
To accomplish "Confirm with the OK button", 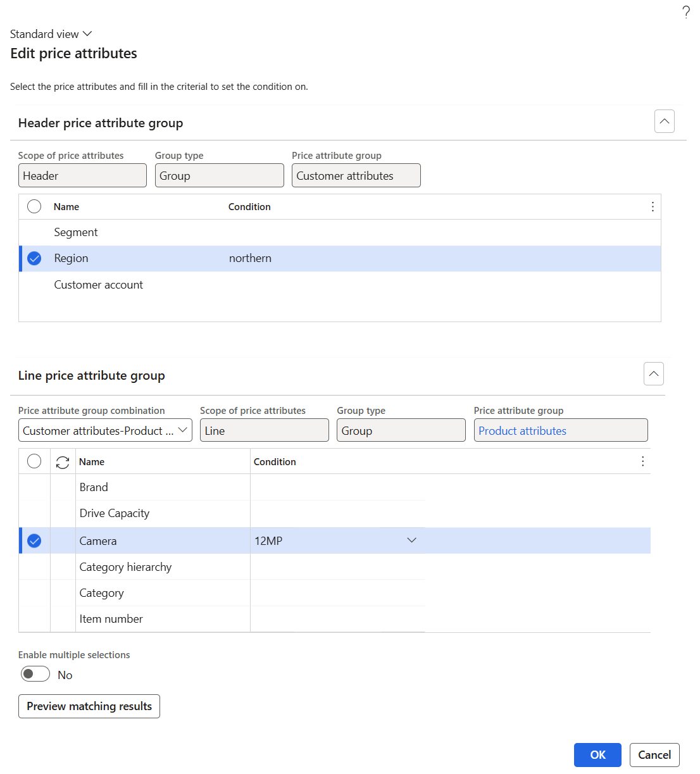I will pyautogui.click(x=597, y=755).
